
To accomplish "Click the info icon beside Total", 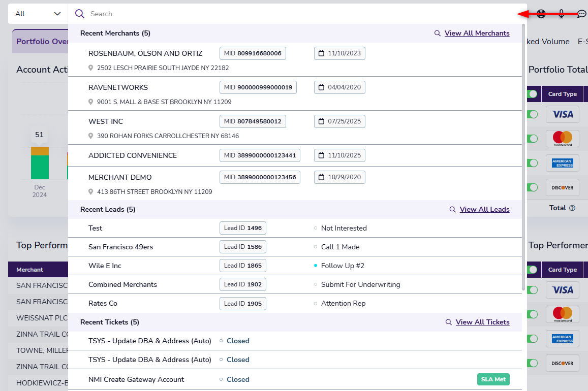I will point(572,208).
